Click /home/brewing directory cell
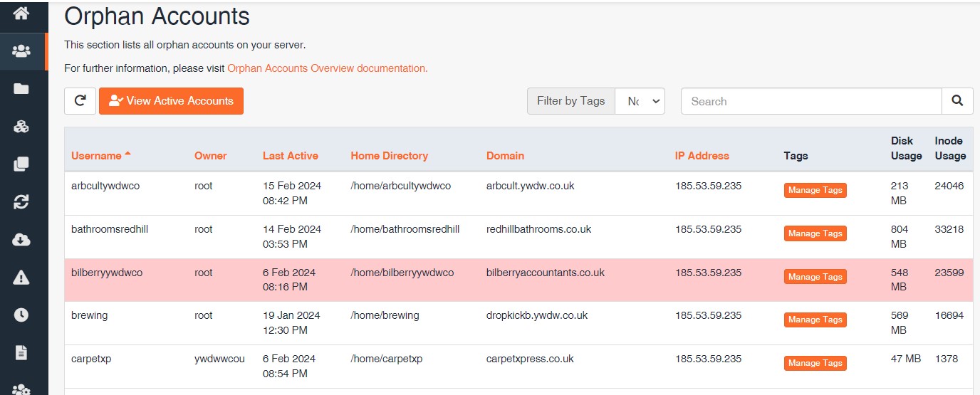 (x=385, y=315)
